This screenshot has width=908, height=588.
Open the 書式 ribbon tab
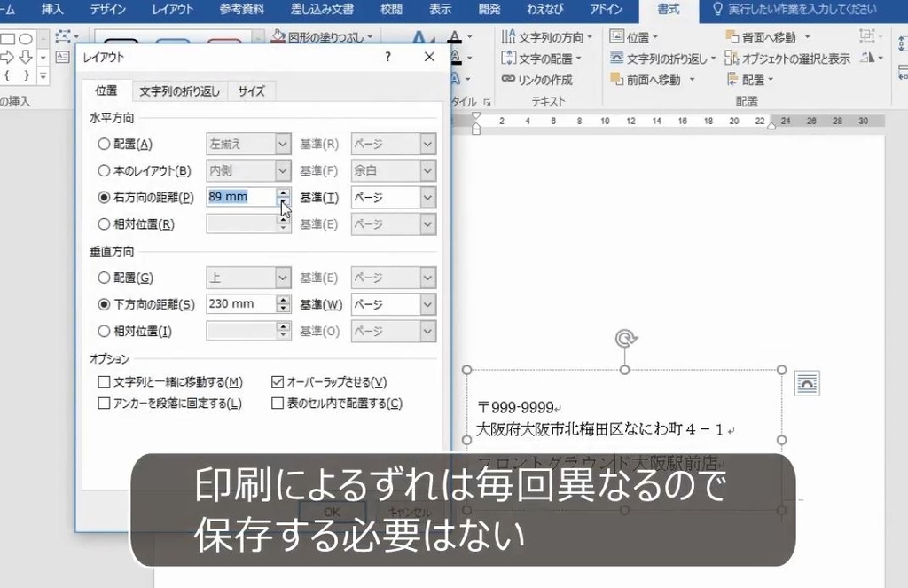[x=669, y=9]
